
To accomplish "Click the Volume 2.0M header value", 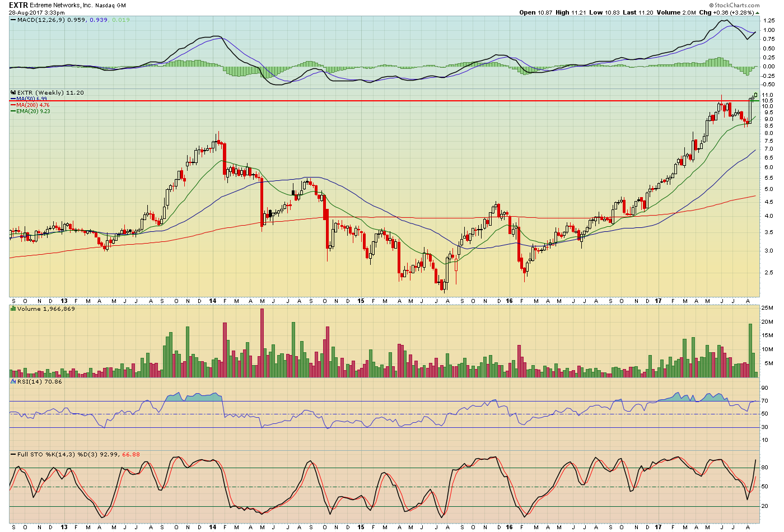I will (x=676, y=12).
